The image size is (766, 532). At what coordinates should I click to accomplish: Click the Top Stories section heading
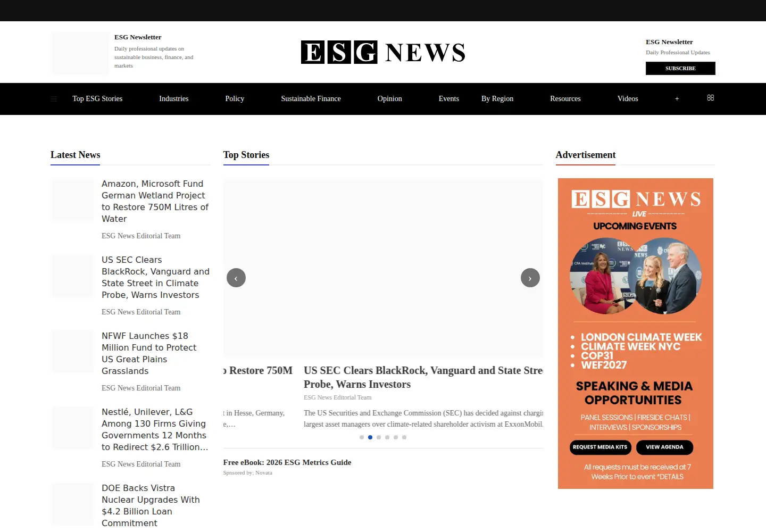coord(246,155)
